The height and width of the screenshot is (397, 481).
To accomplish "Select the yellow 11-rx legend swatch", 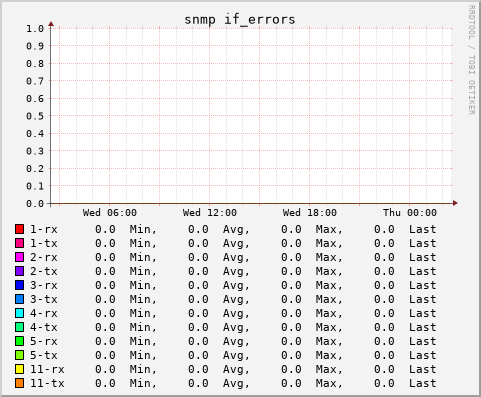I will tap(20, 369).
